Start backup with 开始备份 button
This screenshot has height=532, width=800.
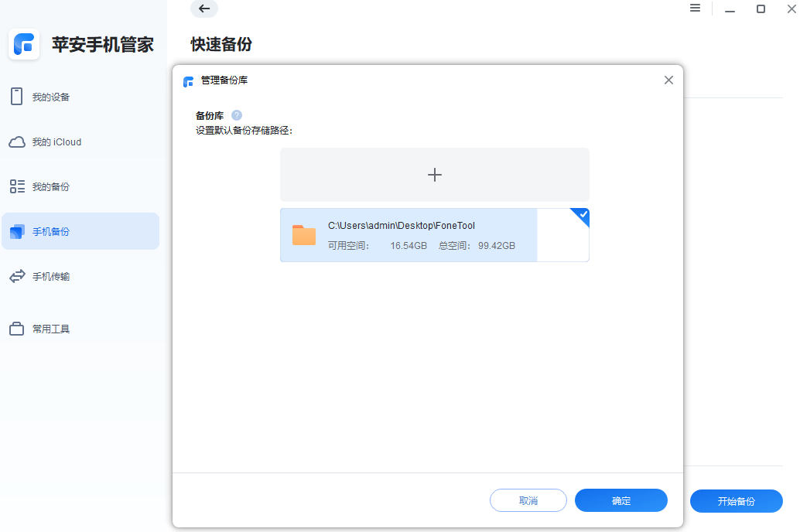(x=736, y=502)
